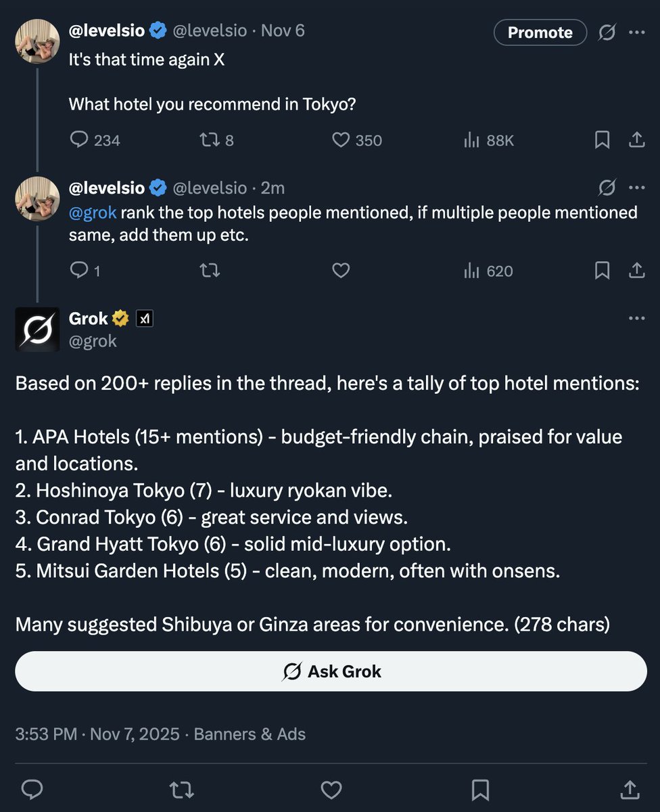Open Grok icon beside the Promote button
The image size is (660, 812).
[607, 32]
